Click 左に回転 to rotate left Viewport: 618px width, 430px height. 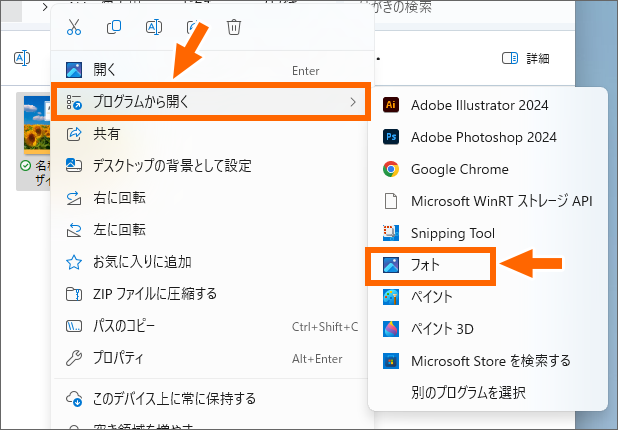pos(212,229)
